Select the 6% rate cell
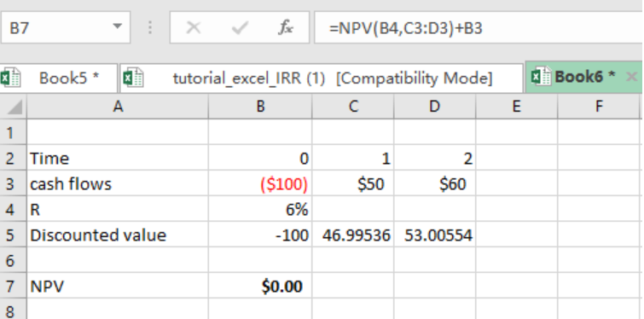This screenshot has width=644, height=319. pyautogui.click(x=260, y=209)
